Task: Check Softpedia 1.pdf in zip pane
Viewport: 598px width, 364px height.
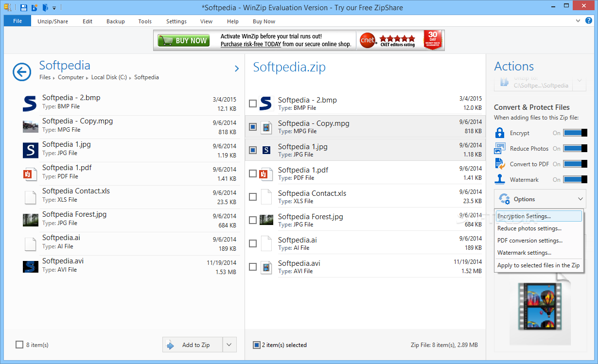Action: (253, 173)
